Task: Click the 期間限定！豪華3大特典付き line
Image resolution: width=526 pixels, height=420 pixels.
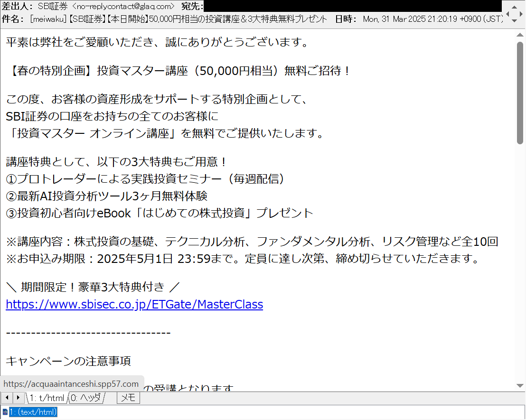Action: point(93,287)
